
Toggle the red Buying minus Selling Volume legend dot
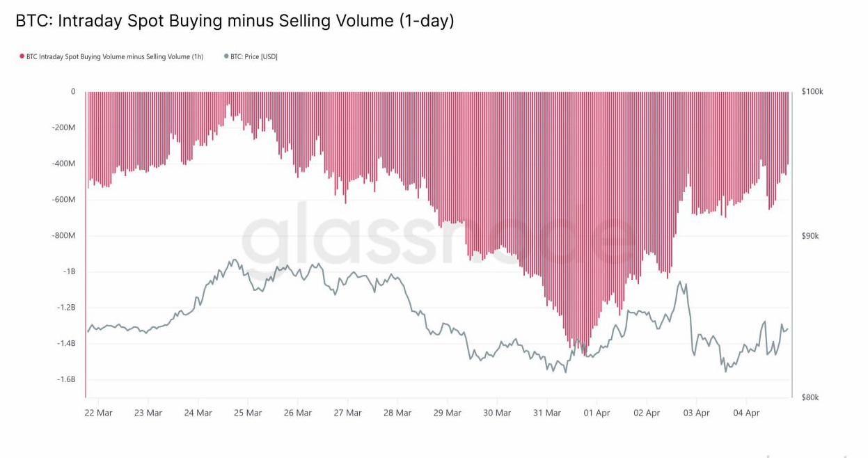[22, 56]
